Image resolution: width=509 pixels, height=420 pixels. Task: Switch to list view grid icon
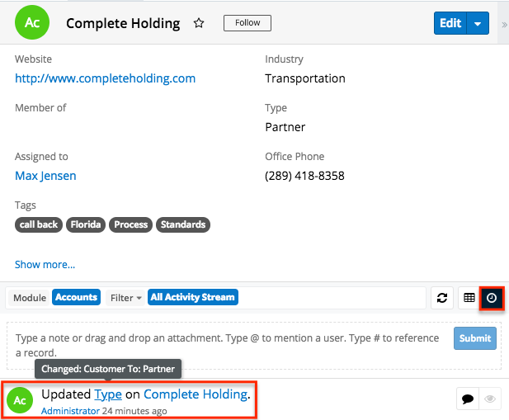[469, 298]
